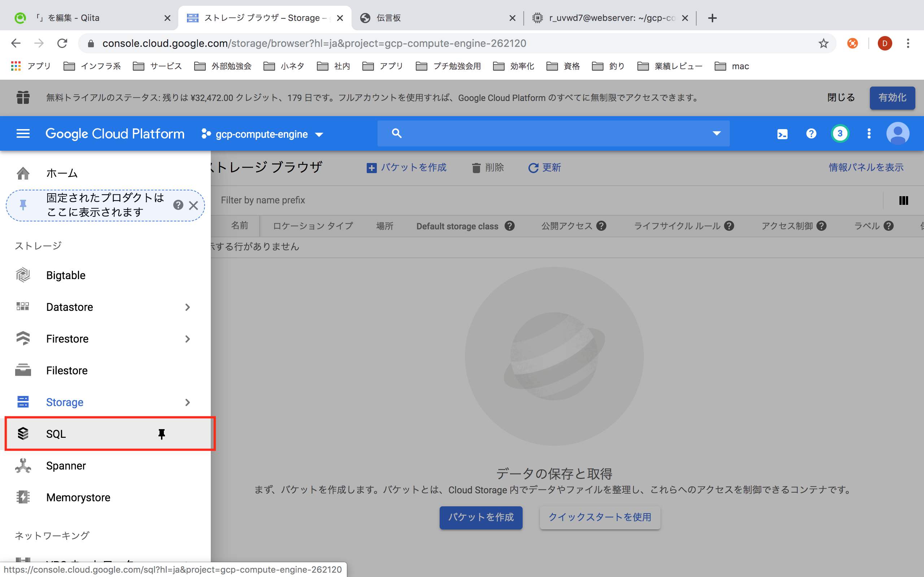Pin SQL using the pin icon
The height and width of the screenshot is (577, 924).
click(x=161, y=434)
